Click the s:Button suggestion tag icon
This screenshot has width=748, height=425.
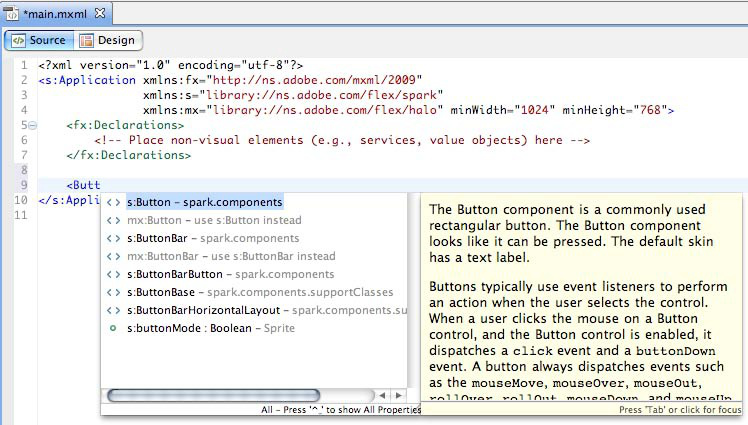click(x=113, y=202)
